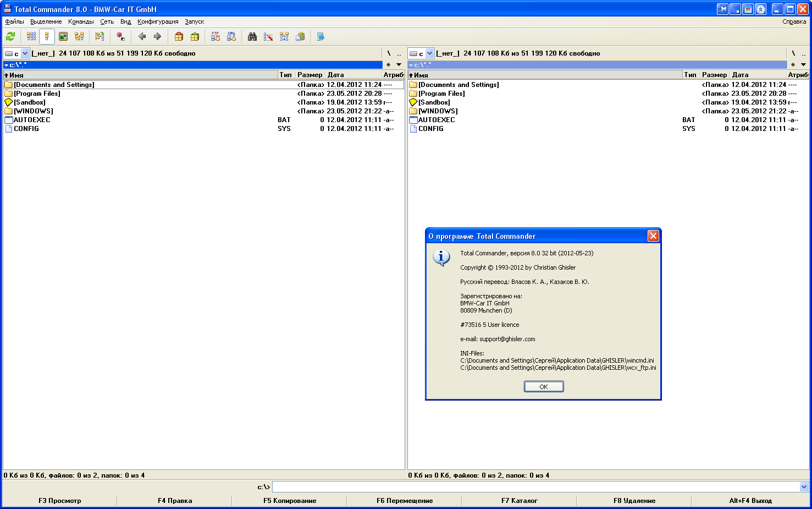The image size is (812, 509).
Task: Open the Файлы menu
Action: 14,21
